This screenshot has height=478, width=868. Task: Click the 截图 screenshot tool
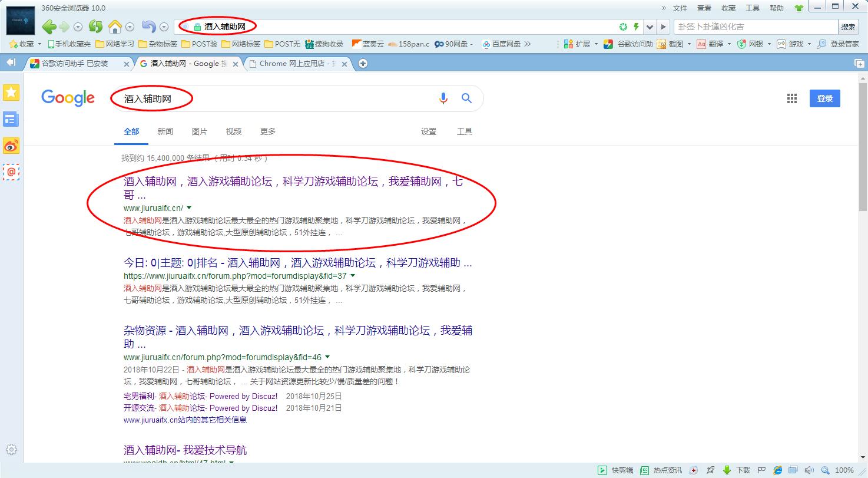pyautogui.click(x=670, y=44)
